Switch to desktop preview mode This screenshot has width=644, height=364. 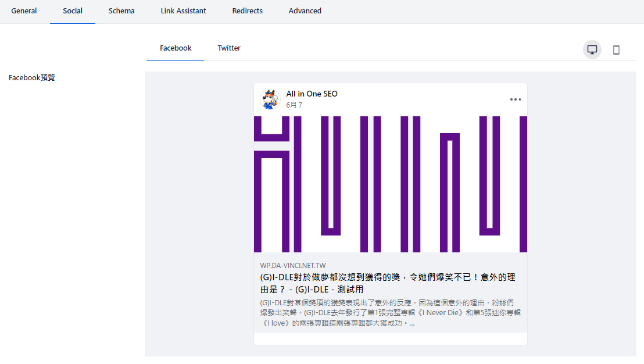(x=592, y=50)
